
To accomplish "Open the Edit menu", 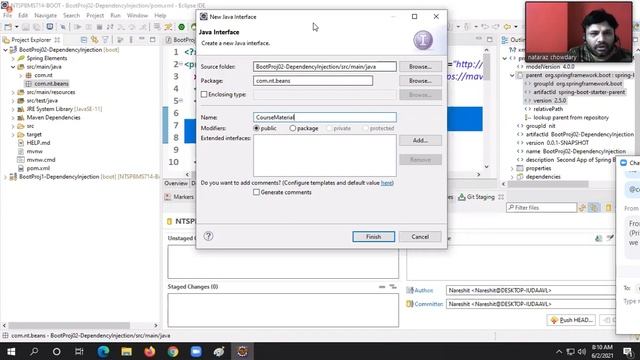I will pos(23,16).
